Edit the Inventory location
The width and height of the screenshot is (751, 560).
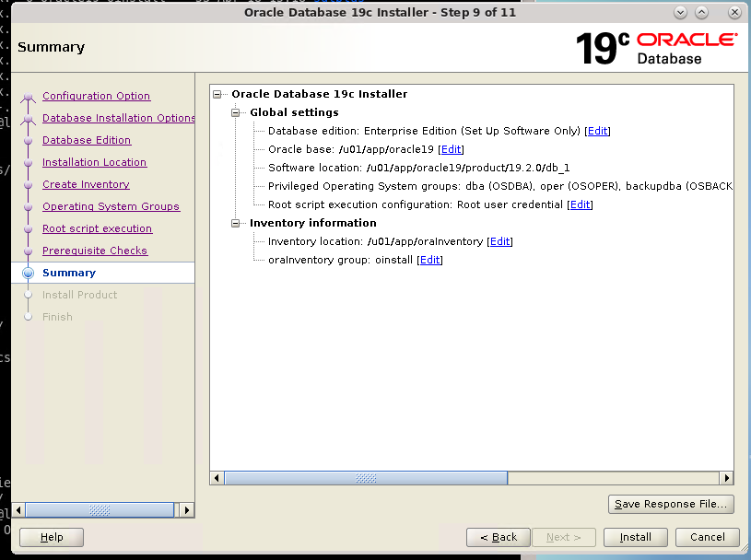pyautogui.click(x=499, y=241)
